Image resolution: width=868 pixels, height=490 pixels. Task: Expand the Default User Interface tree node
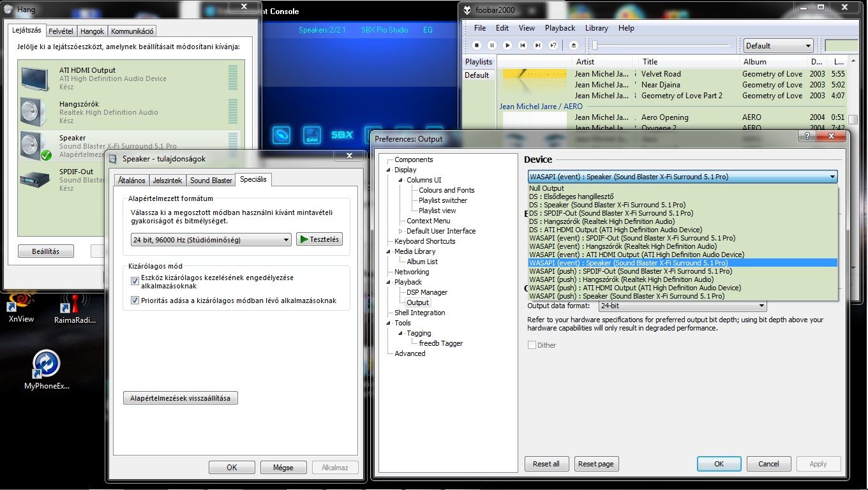[x=401, y=231]
